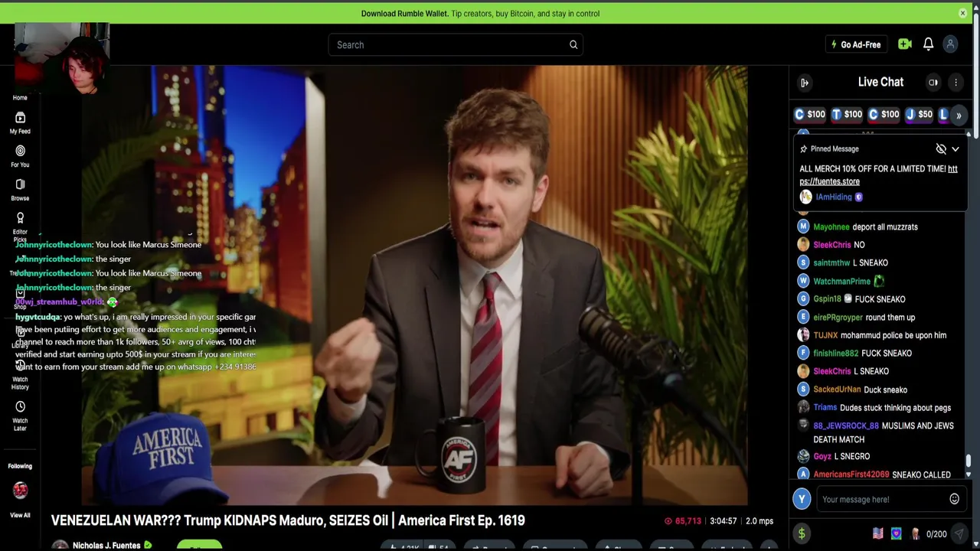980x551 pixels.
Task: Open the notifications bell
Action: pyautogui.click(x=928, y=44)
